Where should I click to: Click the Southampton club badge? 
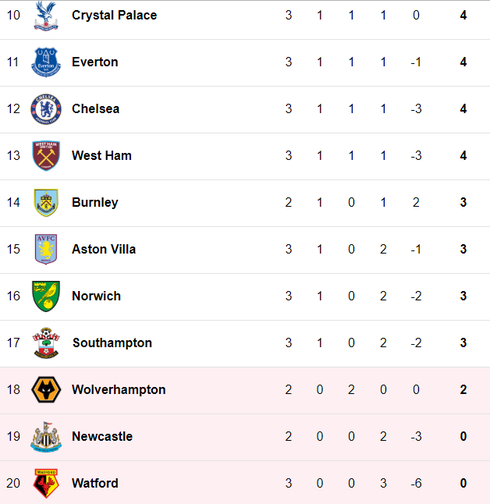tap(46, 343)
